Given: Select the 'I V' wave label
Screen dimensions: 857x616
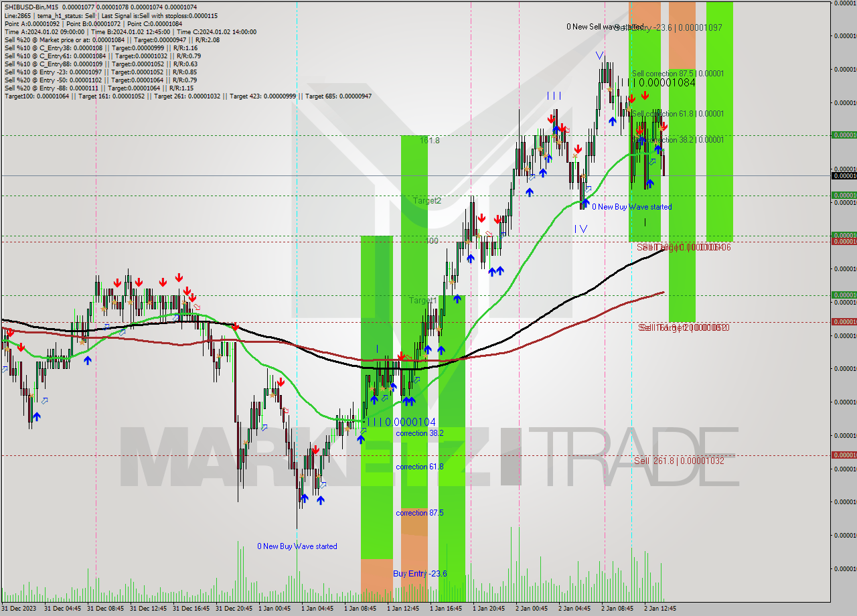Looking at the screenshot, I should click(580, 229).
